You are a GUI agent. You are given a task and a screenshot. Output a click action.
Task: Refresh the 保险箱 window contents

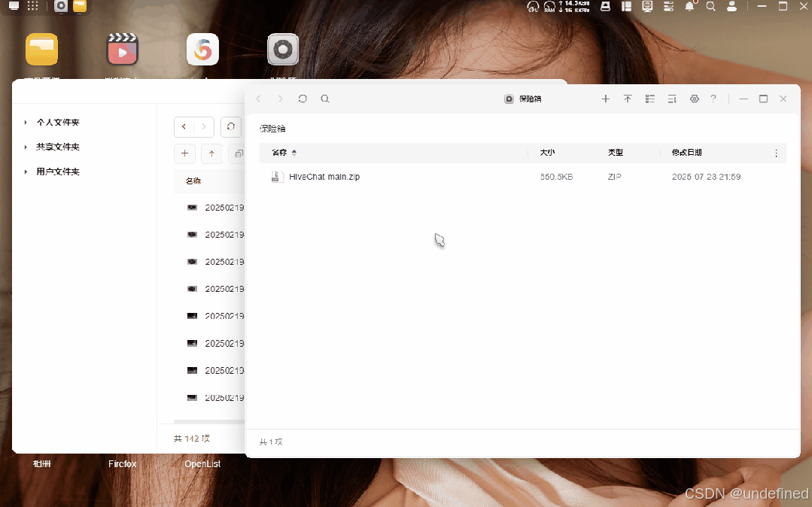(x=303, y=99)
